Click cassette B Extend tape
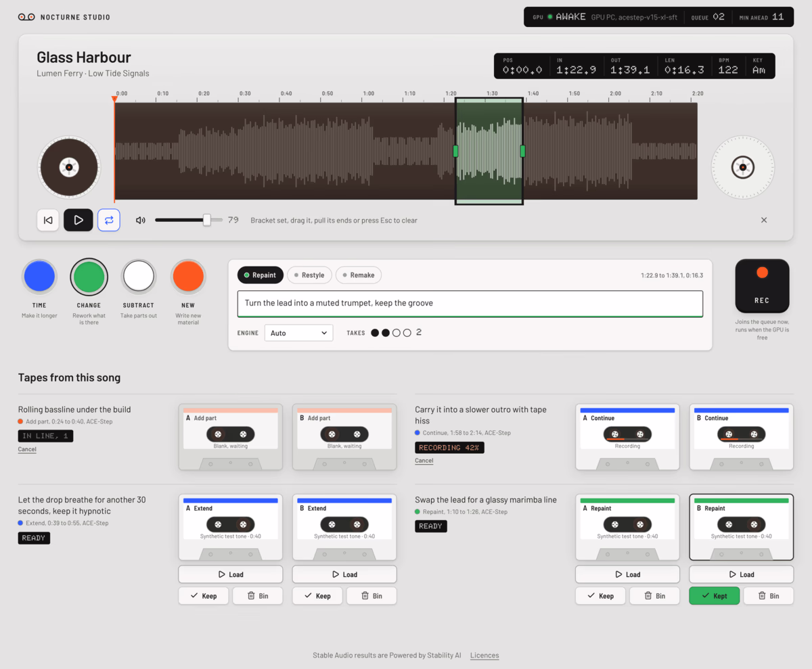The image size is (812, 669). click(344, 527)
